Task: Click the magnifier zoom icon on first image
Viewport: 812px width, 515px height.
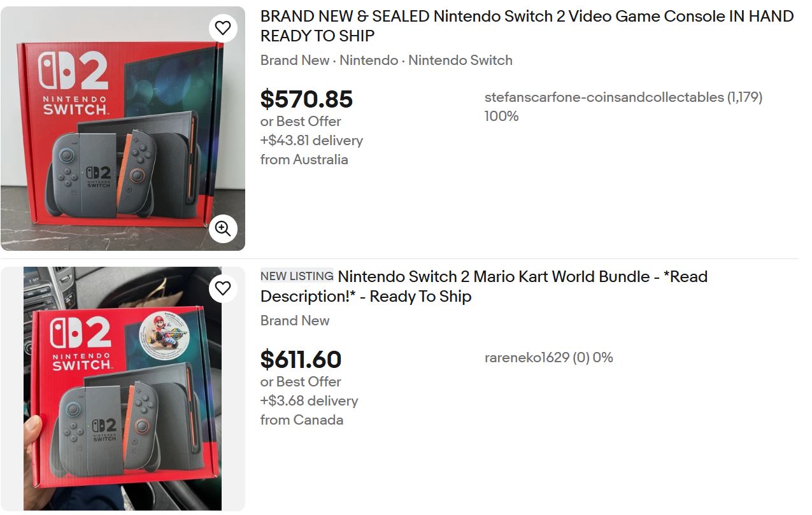Action: click(222, 229)
